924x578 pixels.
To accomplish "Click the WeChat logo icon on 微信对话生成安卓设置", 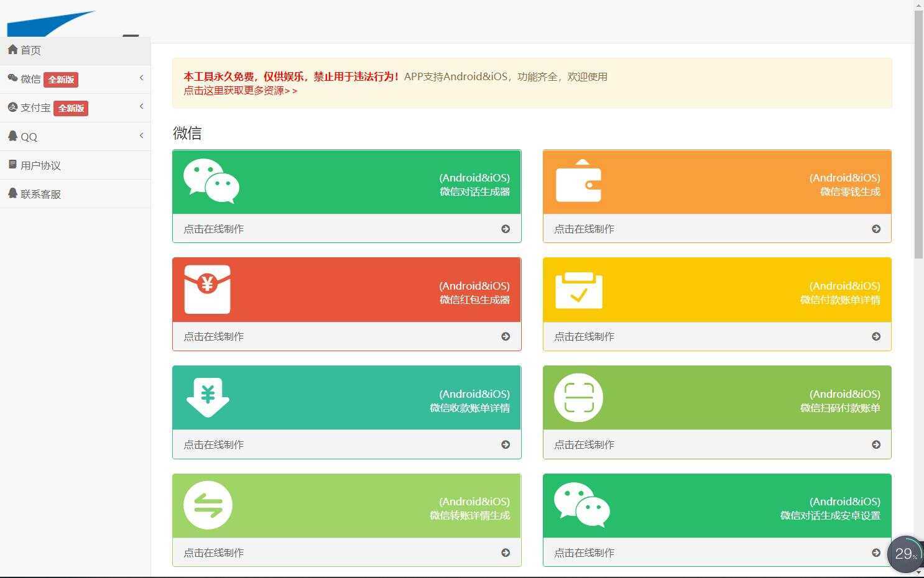I will tap(582, 505).
